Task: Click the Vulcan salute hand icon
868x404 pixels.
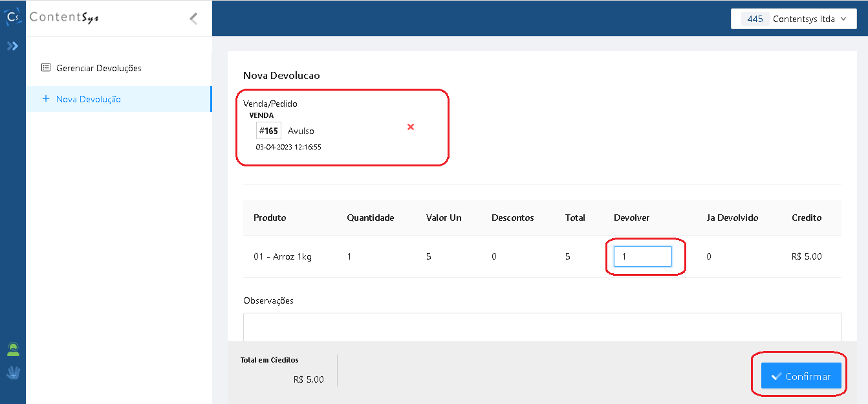Action: [x=13, y=372]
